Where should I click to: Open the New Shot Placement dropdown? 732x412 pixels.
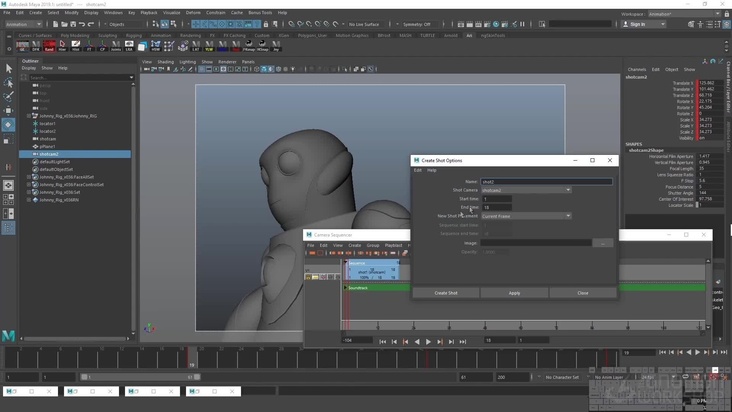526,216
